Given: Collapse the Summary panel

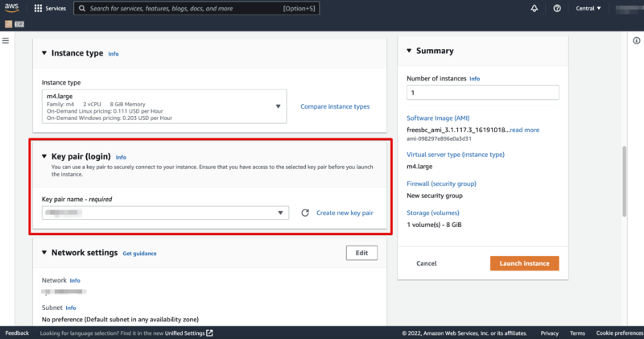Looking at the screenshot, I should (409, 51).
